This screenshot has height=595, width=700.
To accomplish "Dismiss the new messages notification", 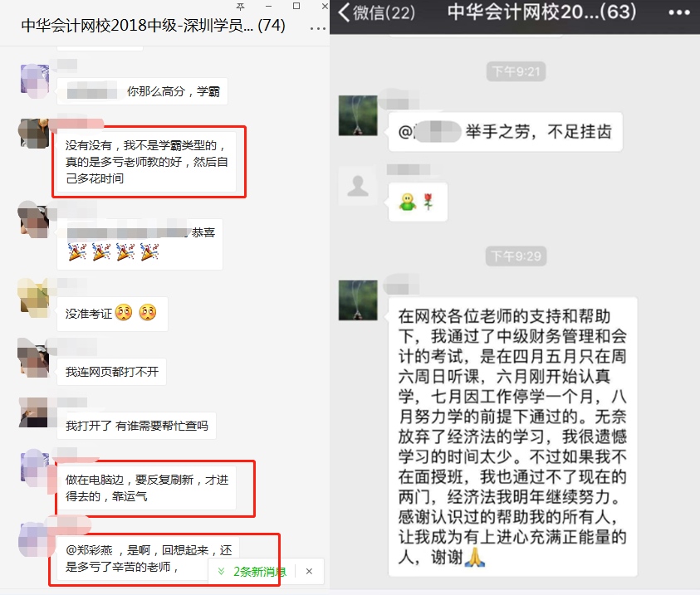I will click(x=309, y=572).
